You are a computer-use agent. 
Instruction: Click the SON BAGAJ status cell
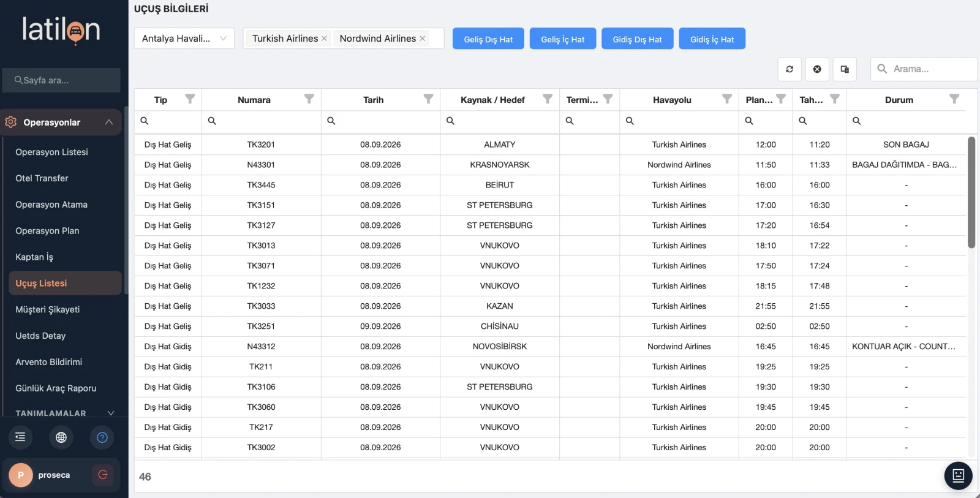pyautogui.click(x=906, y=145)
